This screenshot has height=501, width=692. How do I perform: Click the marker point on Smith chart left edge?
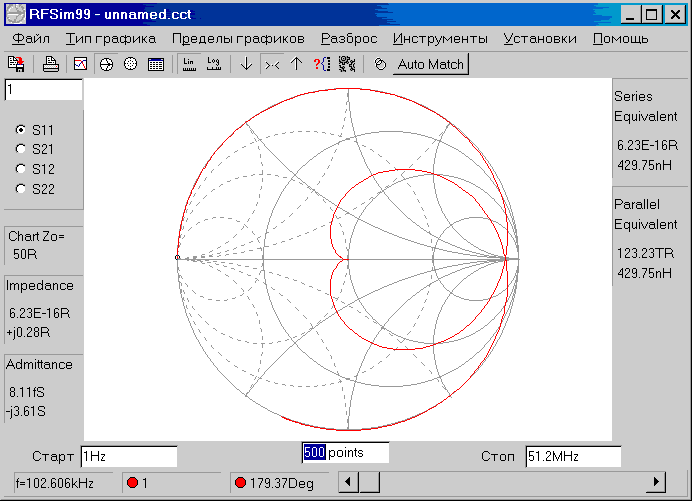177,257
